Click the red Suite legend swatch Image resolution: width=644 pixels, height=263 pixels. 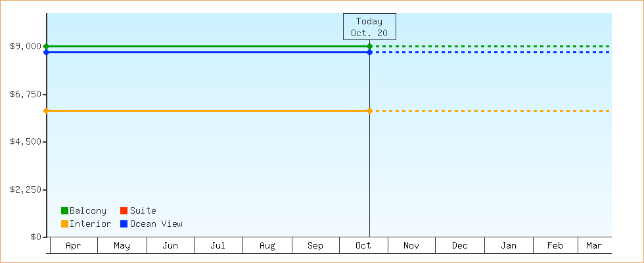tap(124, 211)
